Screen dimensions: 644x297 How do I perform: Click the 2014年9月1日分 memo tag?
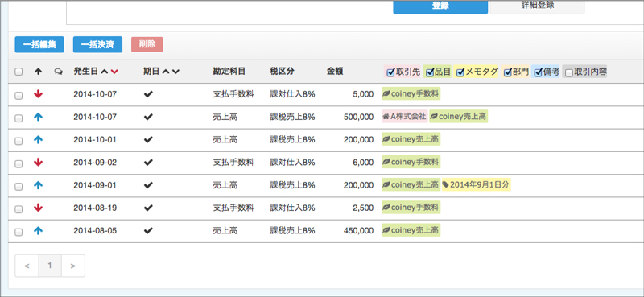pos(476,185)
